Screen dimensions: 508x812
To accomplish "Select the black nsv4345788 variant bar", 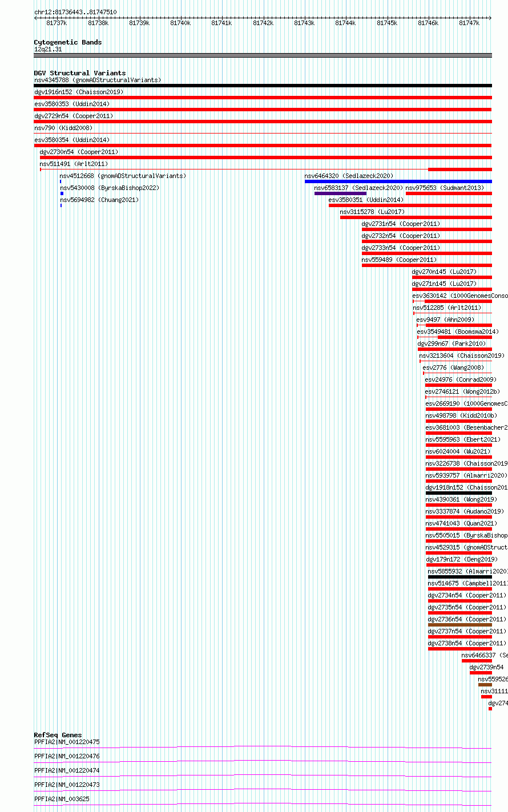I will [x=263, y=86].
